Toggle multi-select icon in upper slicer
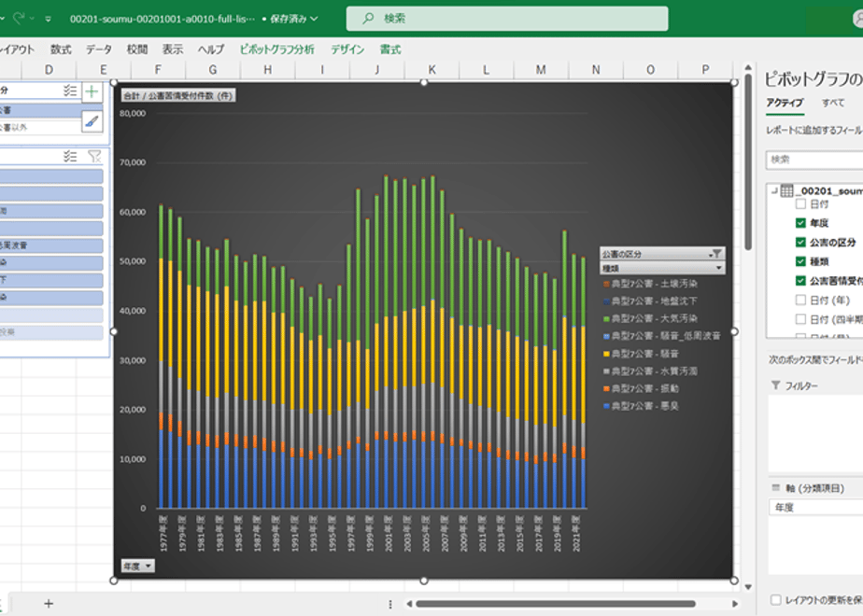The height and width of the screenshot is (616, 863). click(x=70, y=91)
